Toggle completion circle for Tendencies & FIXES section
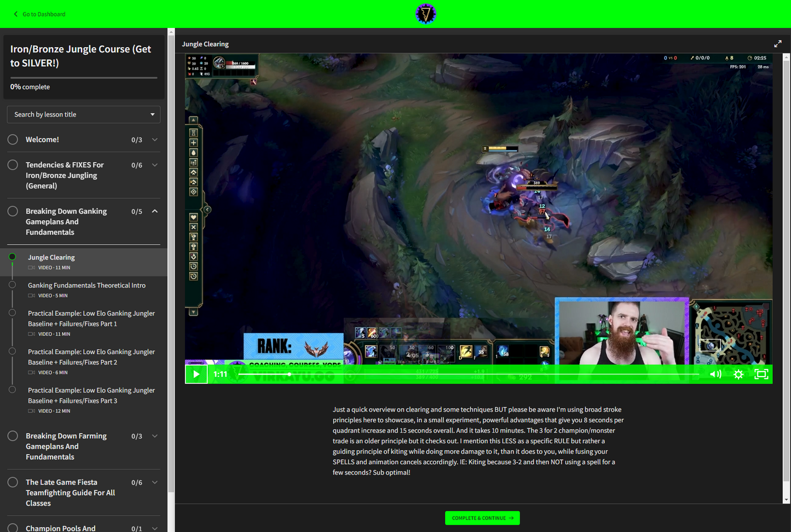 click(13, 165)
